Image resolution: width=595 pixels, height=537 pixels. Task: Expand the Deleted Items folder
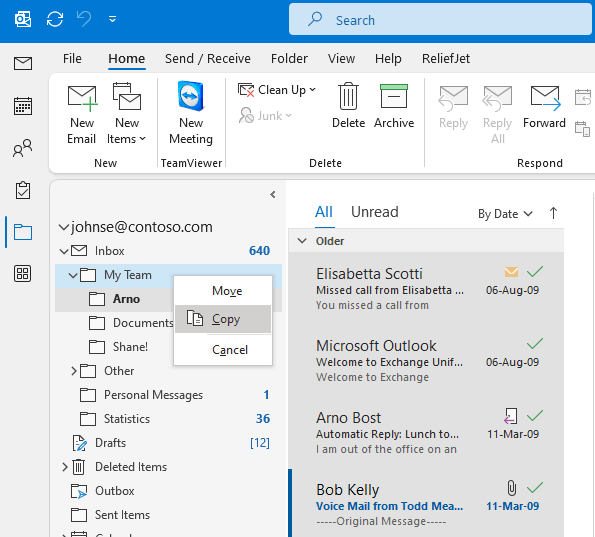point(65,467)
